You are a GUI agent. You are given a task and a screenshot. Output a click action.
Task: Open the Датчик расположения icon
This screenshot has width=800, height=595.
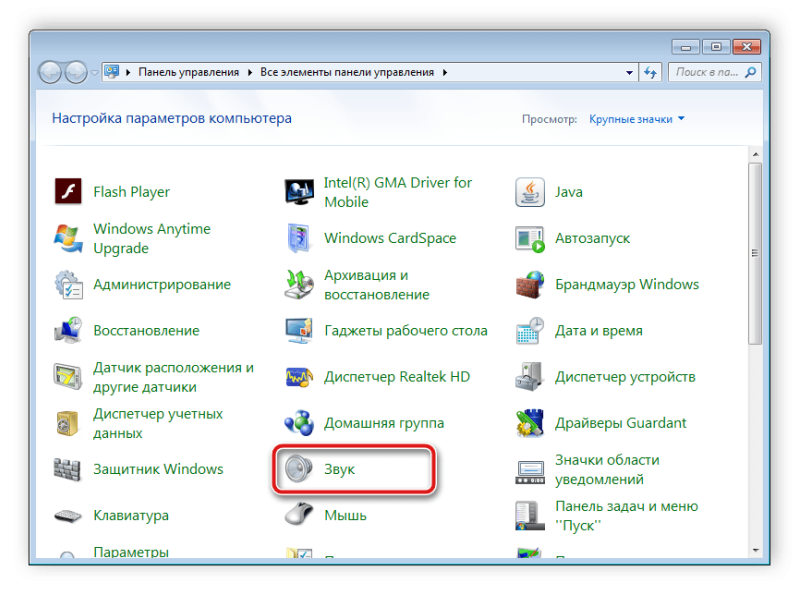(68, 377)
